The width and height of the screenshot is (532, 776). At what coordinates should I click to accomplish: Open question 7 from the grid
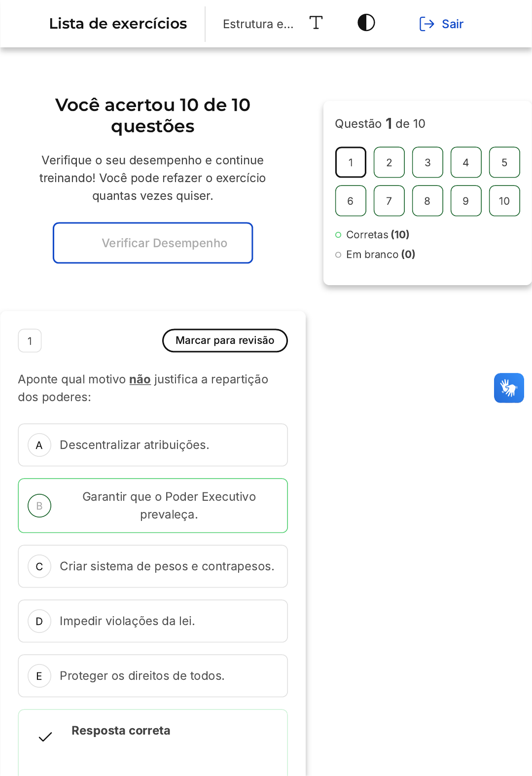pyautogui.click(x=389, y=201)
